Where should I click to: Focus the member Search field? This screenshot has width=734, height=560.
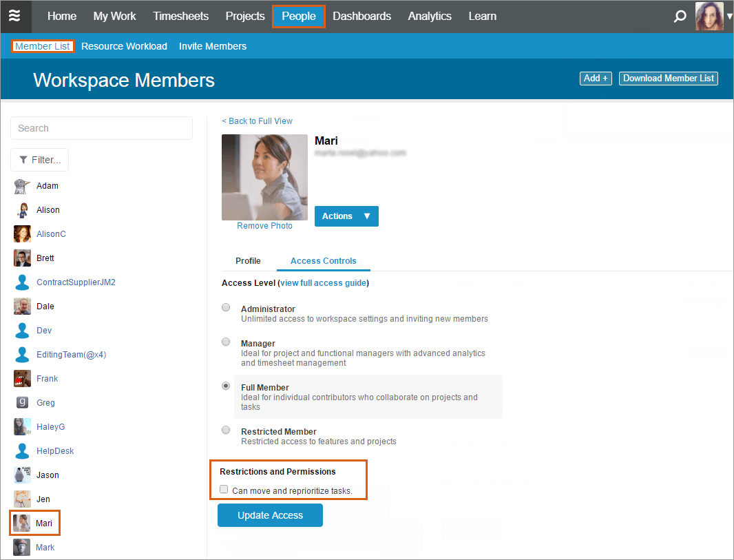[x=102, y=128]
